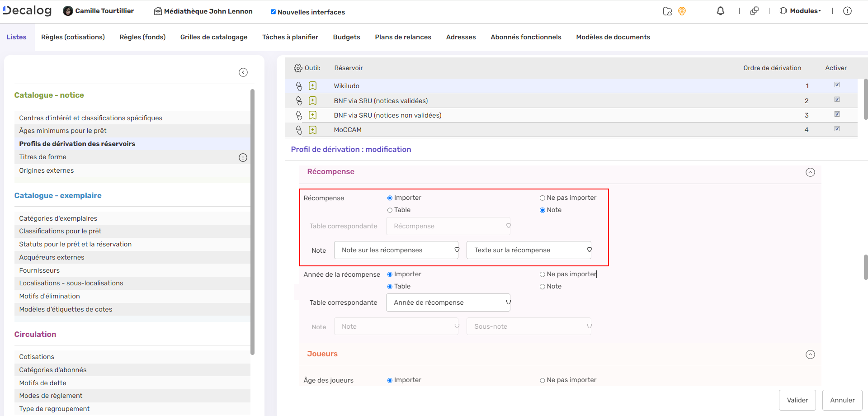Collapse the left panel with arrow icon

[x=243, y=72]
